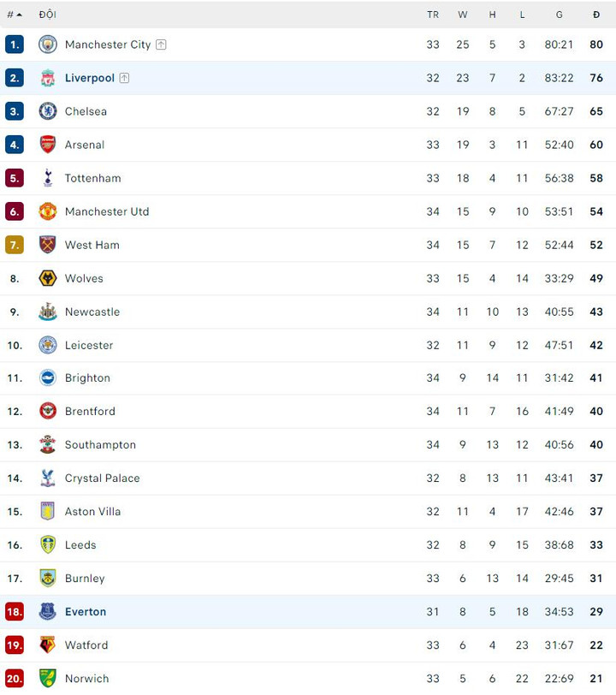The height and width of the screenshot is (695, 616).
Task: Click the Wolves club crest
Action: pos(48,278)
